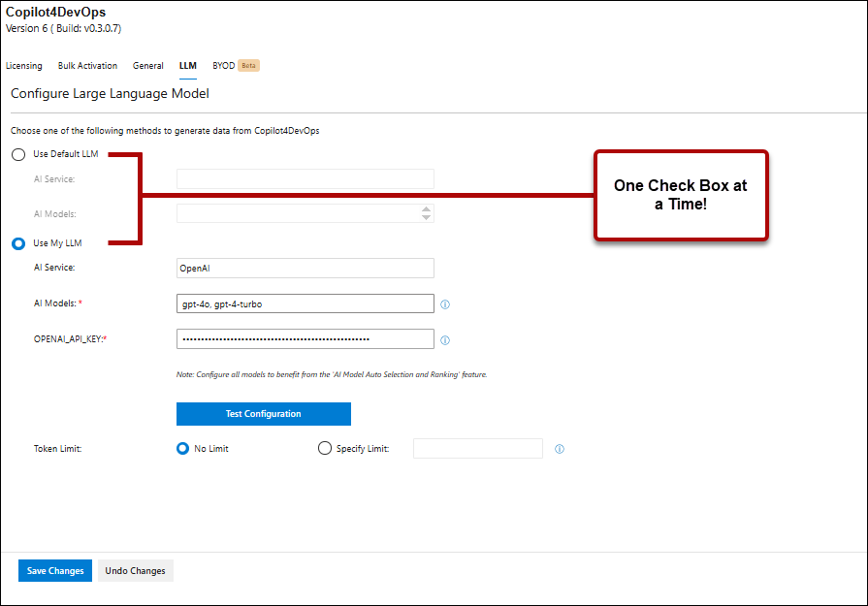Click the AI Models field with gpt-4o
The height and width of the screenshot is (606, 868).
[305, 303]
